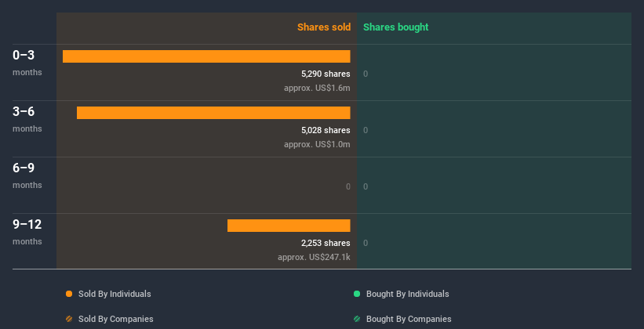The width and height of the screenshot is (644, 329).
Task: Click the 3–6 months orange bar
Action: 213,113
